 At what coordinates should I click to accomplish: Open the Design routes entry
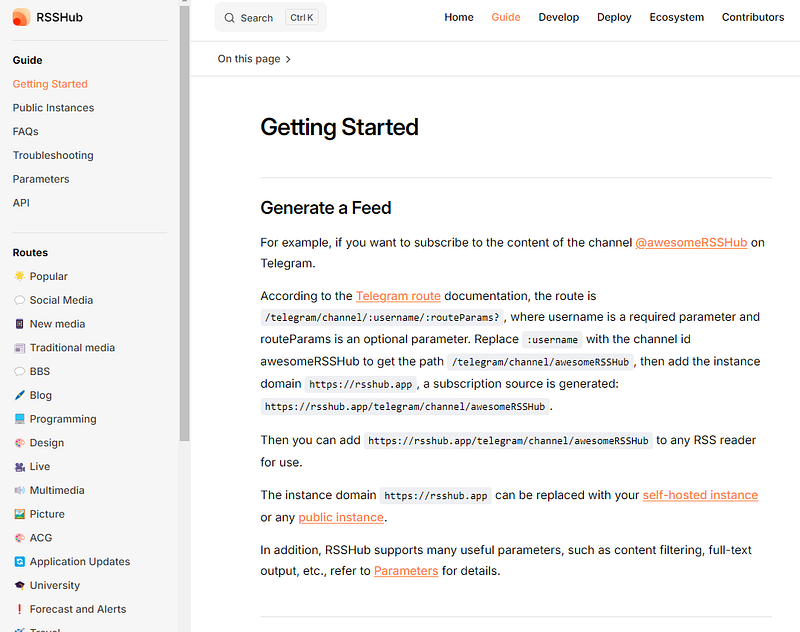(46, 443)
